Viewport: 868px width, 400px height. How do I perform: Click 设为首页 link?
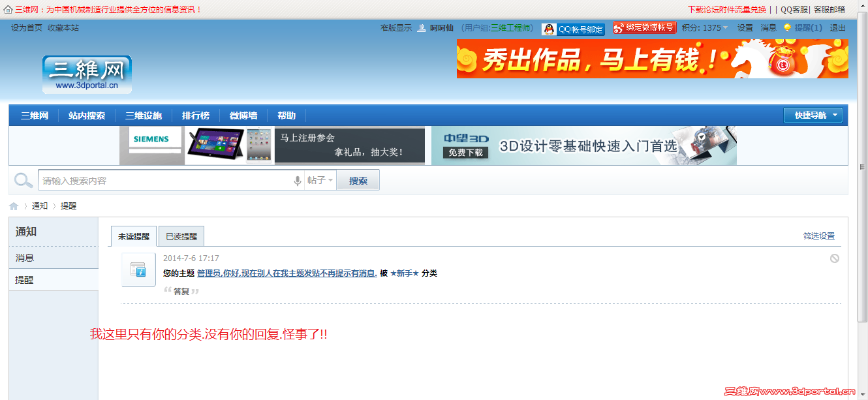click(27, 28)
